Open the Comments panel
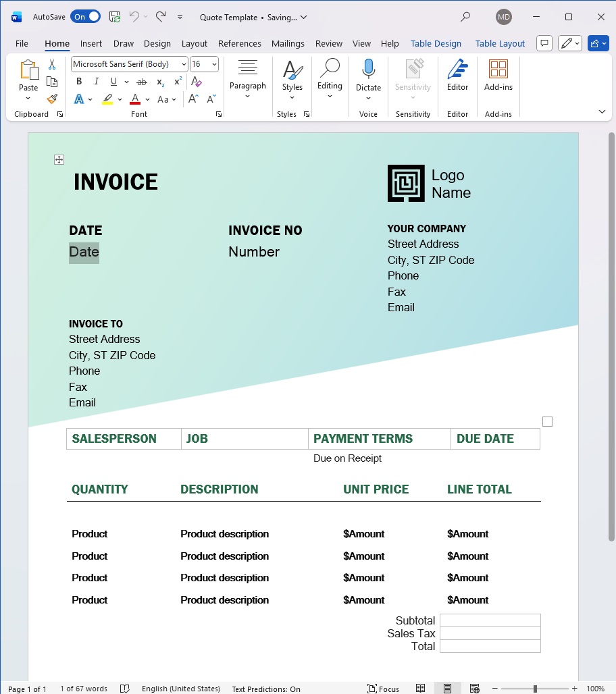The width and height of the screenshot is (616, 694). pos(544,43)
